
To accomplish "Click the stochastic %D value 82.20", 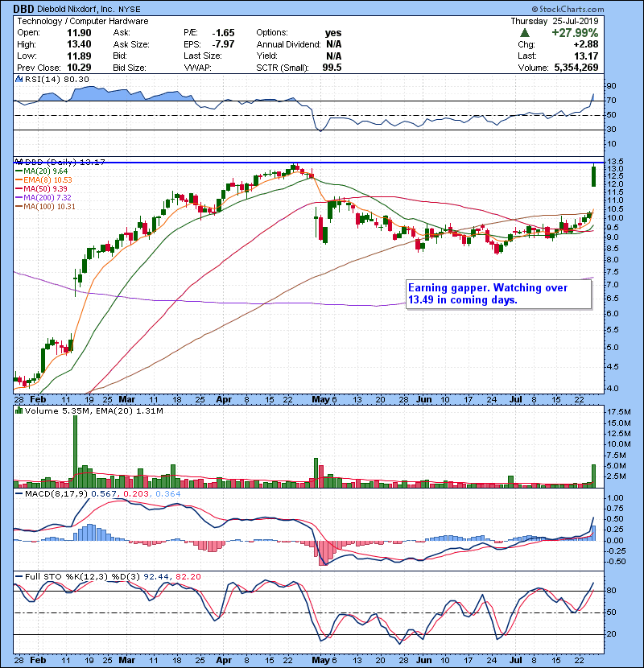I will (188, 577).
